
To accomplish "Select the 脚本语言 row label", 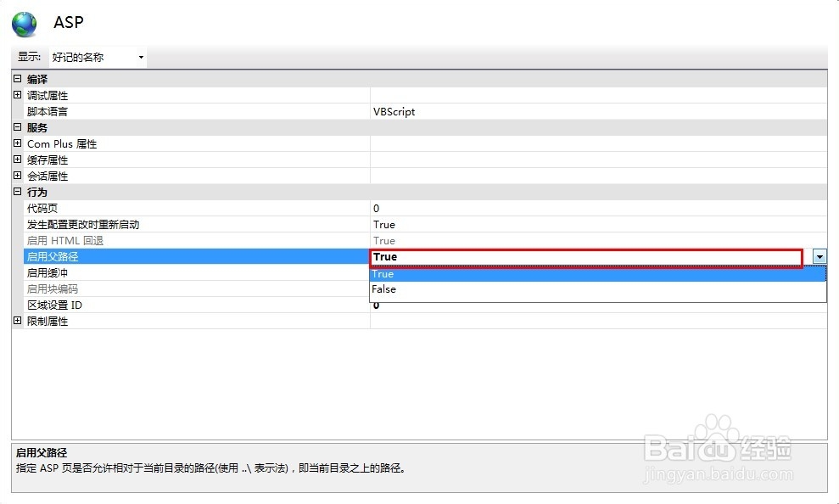I will pyautogui.click(x=48, y=112).
